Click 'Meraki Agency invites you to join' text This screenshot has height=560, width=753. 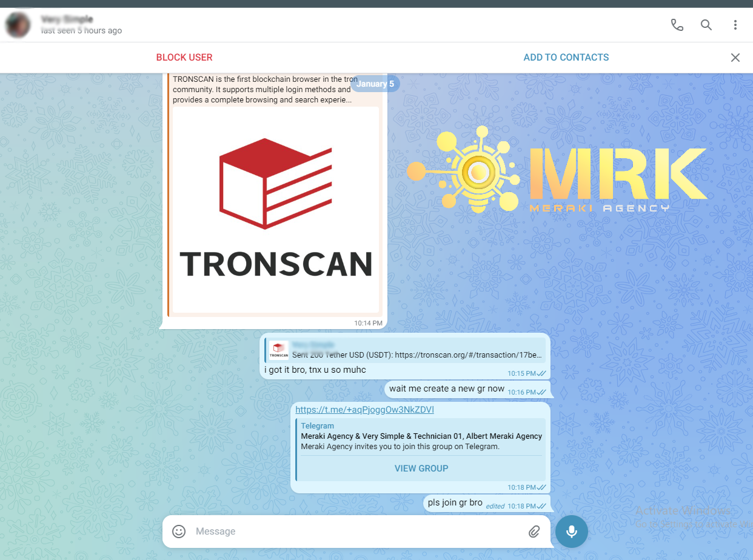coord(400,447)
